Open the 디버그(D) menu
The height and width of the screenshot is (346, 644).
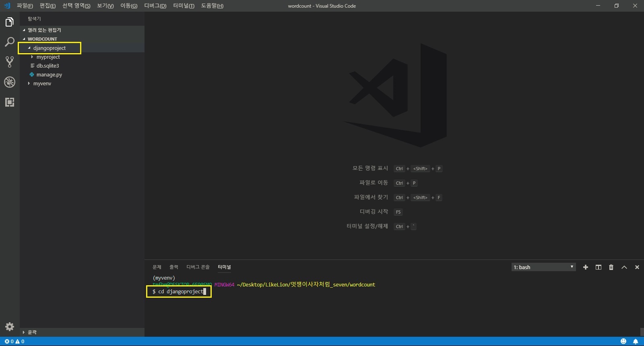155,6
